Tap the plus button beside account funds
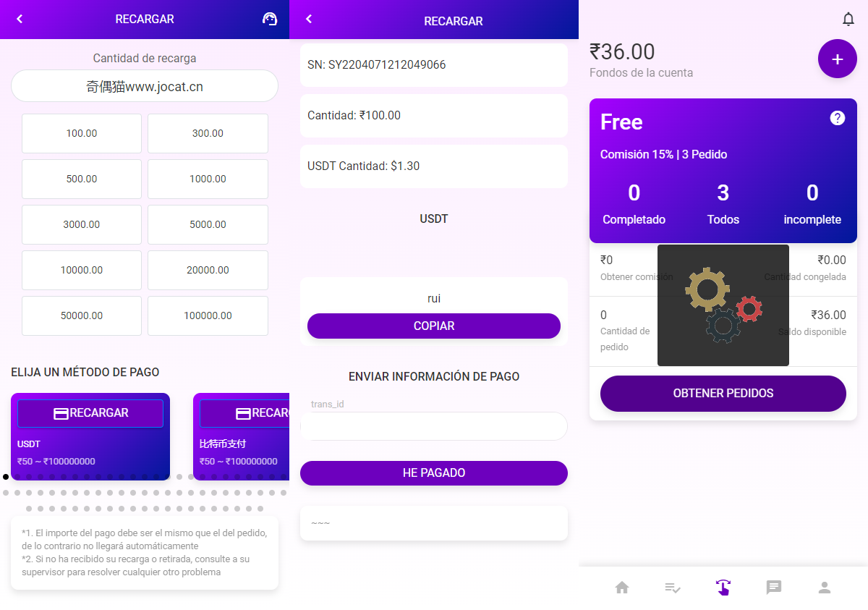This screenshot has height=610, width=868. tap(837, 59)
